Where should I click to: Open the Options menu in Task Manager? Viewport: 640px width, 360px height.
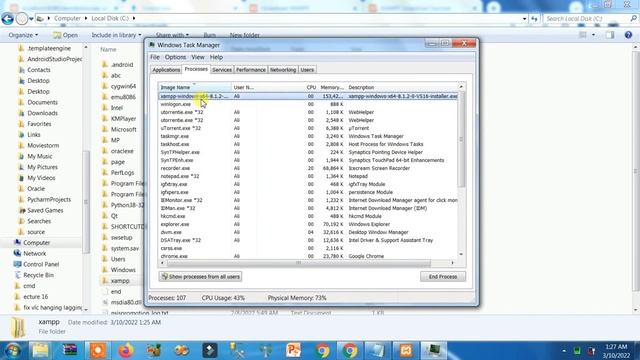pyautogui.click(x=175, y=57)
